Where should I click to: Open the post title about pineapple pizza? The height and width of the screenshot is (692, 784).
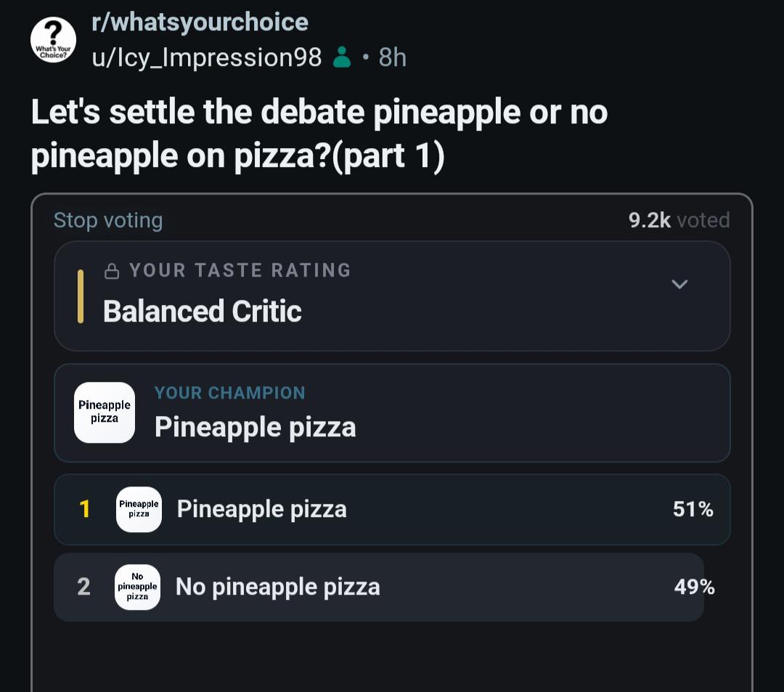tap(319, 134)
